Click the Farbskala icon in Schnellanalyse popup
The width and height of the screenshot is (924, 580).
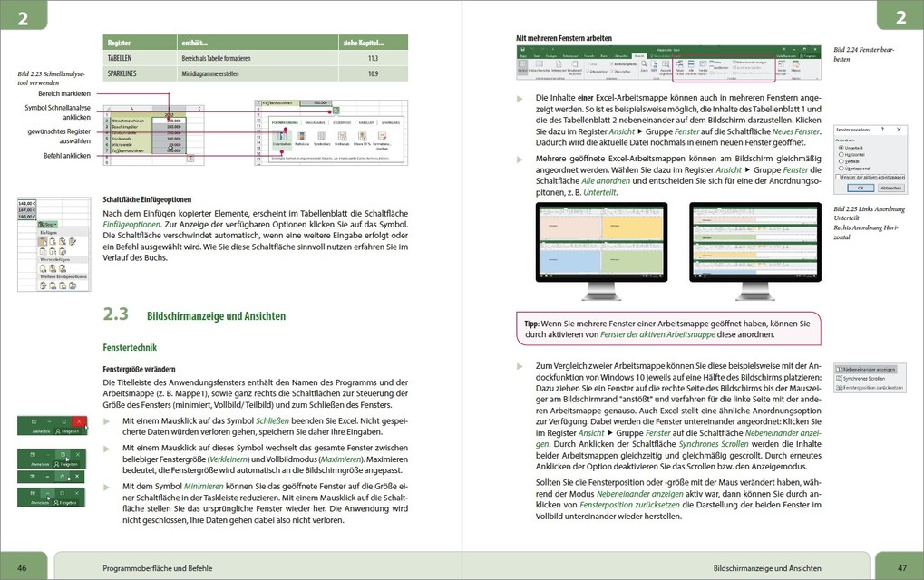(301, 135)
